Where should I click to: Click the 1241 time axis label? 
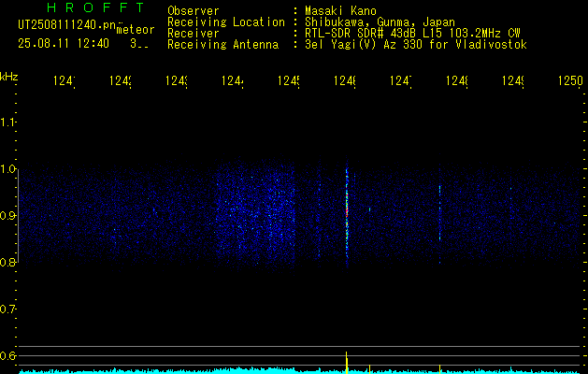65,80
